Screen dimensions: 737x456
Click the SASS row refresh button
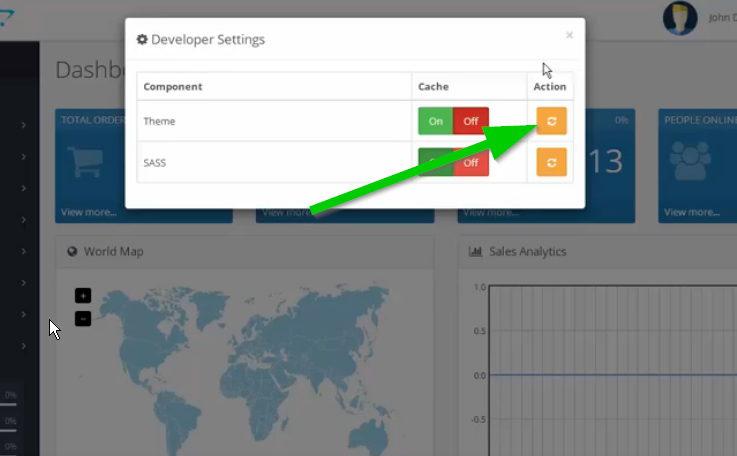point(551,162)
